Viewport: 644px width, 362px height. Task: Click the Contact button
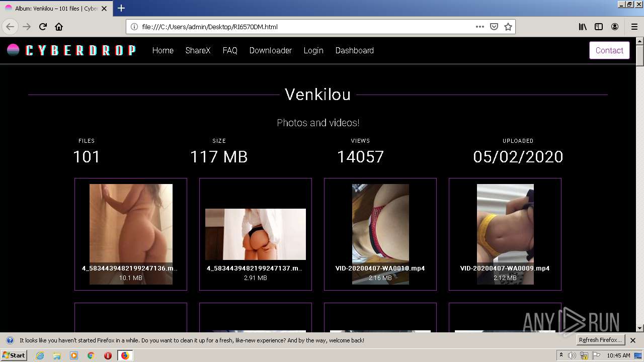(609, 50)
